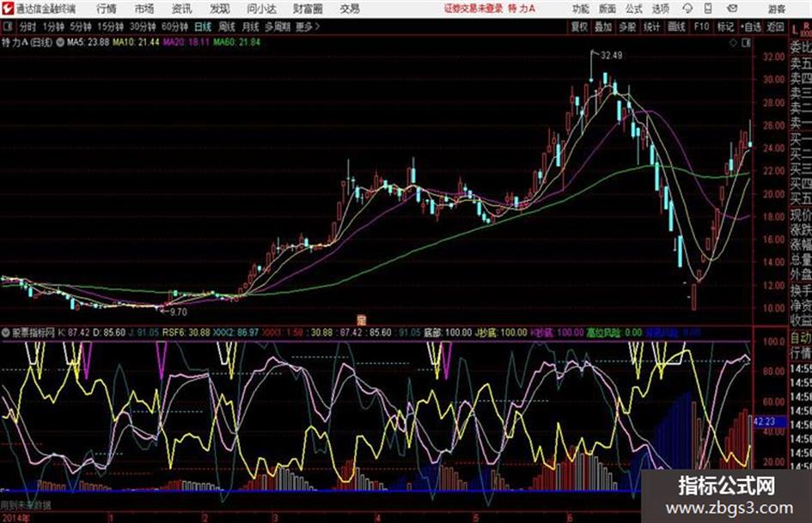Image resolution: width=812 pixels, height=523 pixels.
Task: Open dropdown next to 股票指标网 indicator
Action: (6, 332)
